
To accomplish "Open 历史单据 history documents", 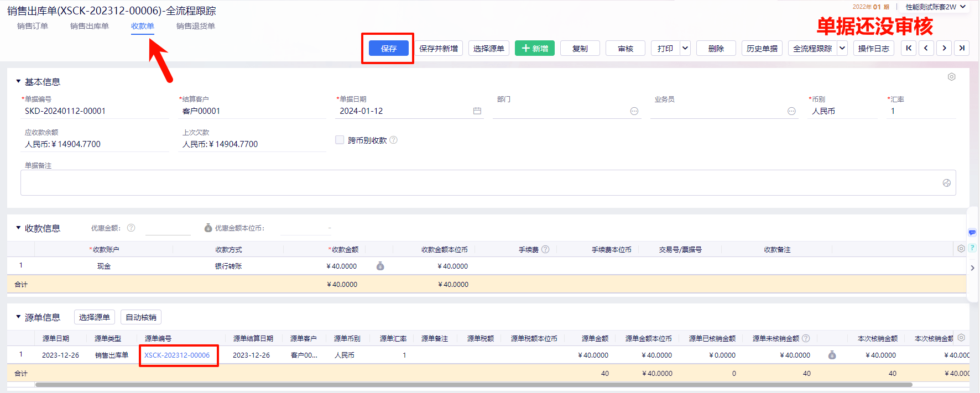I will click(x=762, y=49).
